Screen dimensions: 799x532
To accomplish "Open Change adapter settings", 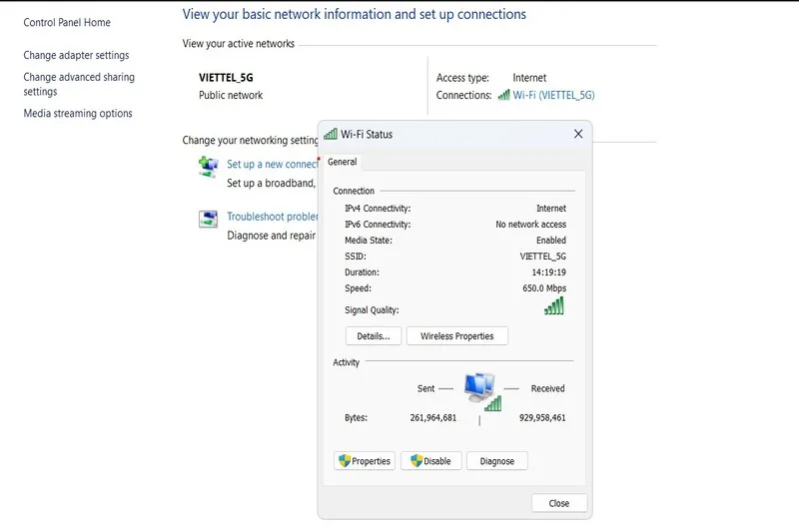I will click(x=76, y=55).
